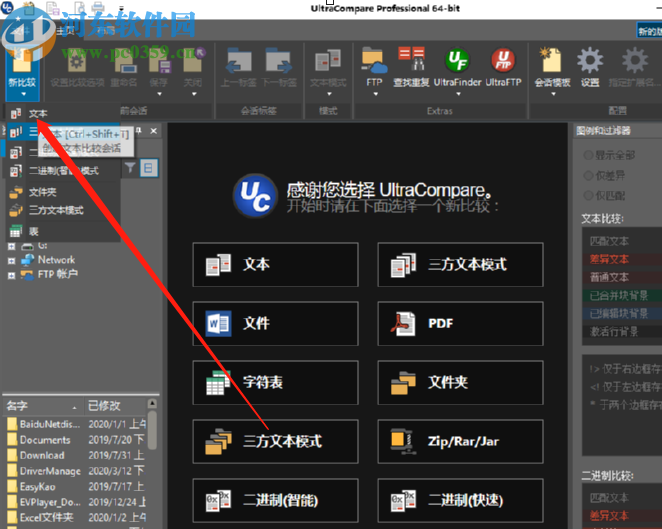Image resolution: width=662 pixels, height=529 pixels.
Task: Select the 显示全部 radio button
Action: (588, 155)
